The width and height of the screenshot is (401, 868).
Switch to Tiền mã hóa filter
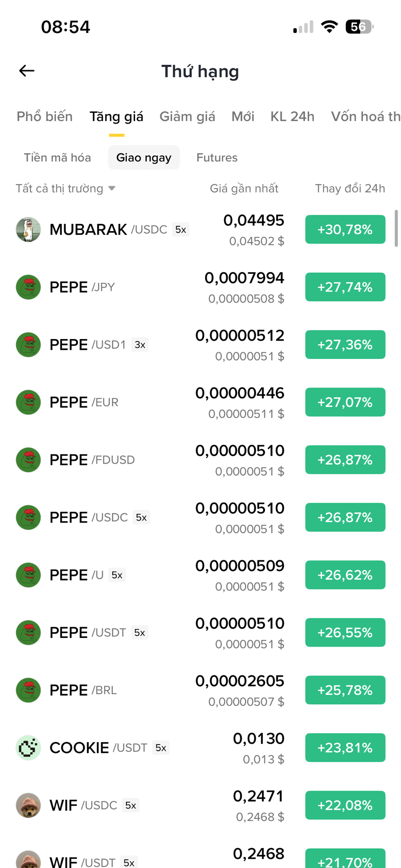tap(57, 157)
